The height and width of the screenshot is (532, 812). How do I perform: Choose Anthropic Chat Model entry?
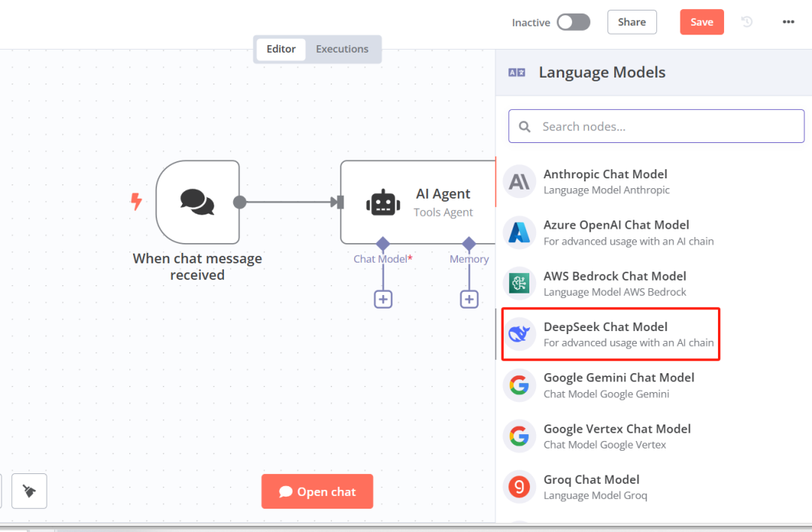pos(653,181)
